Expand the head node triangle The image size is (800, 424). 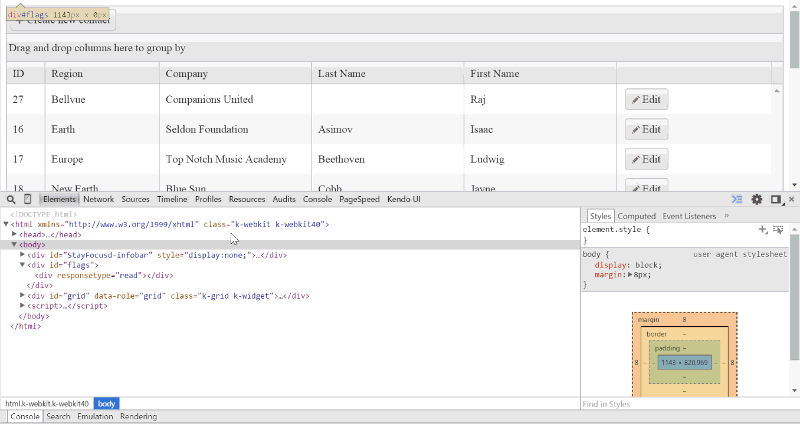click(x=14, y=234)
